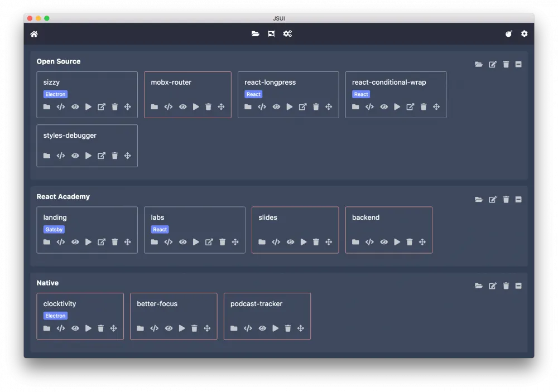Viewport: 558px width, 392px height.
Task: Open the multi-gear generators icon in toolbar
Action: coord(287,34)
